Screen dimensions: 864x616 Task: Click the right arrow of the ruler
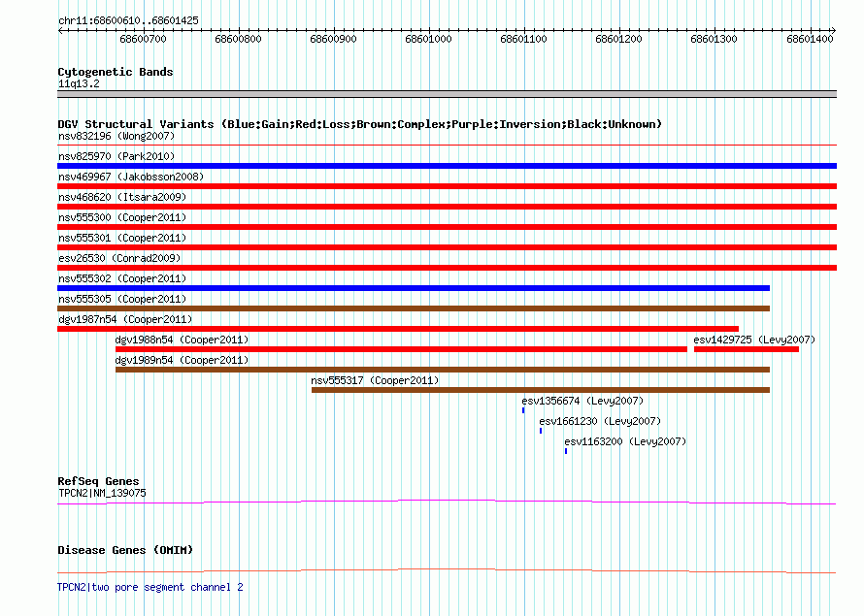click(x=833, y=31)
